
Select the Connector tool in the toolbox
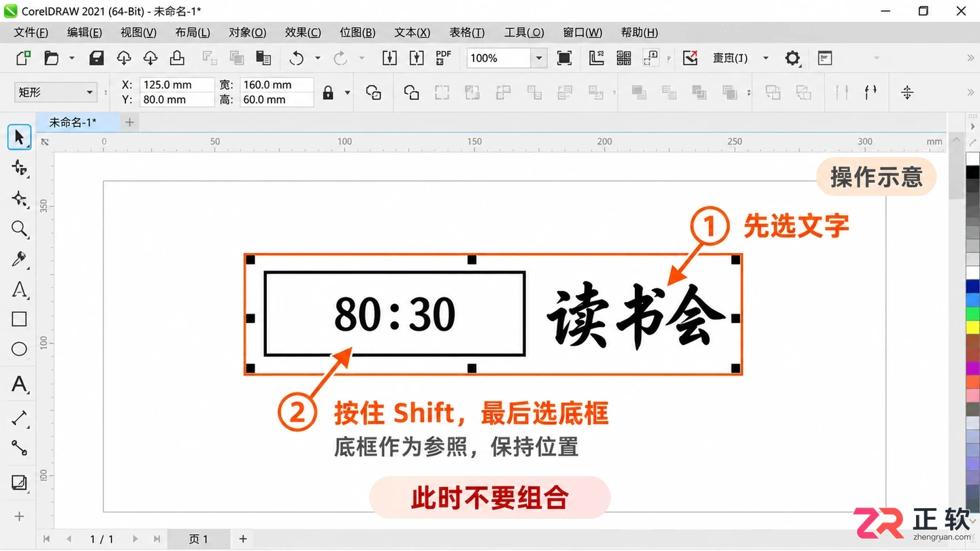19,447
